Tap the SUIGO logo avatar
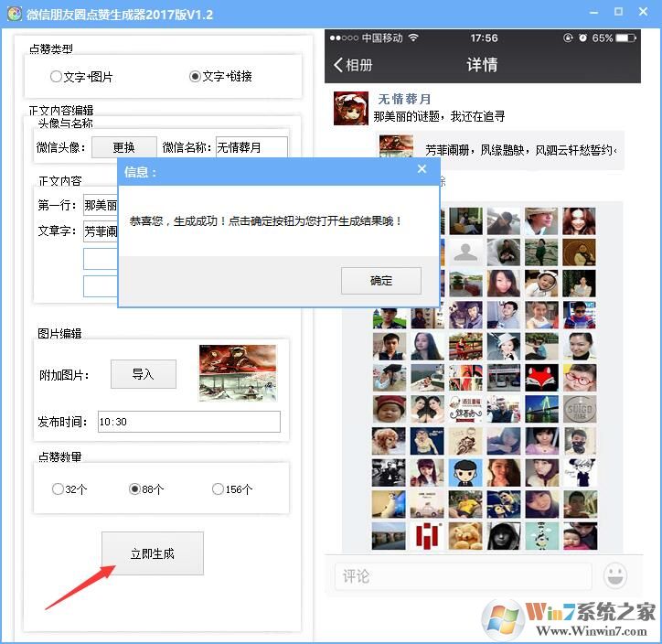This screenshot has width=662, height=644. tap(580, 409)
